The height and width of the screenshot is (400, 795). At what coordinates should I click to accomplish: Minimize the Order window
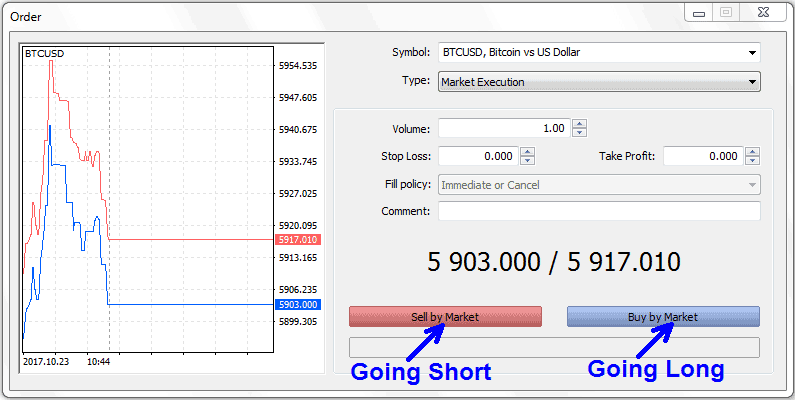pos(699,13)
